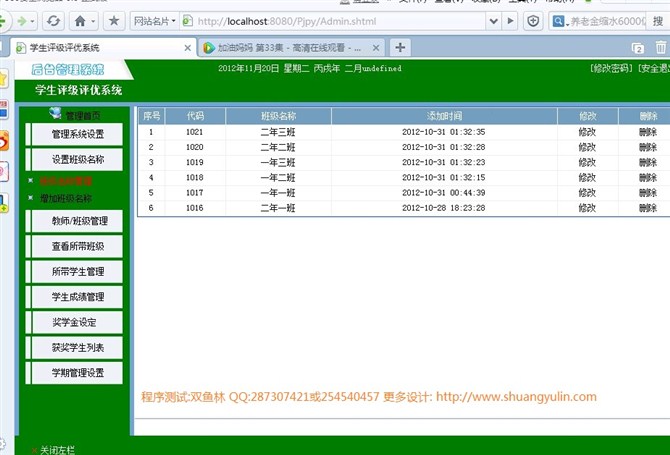Click 删除 for class code 1020
The height and width of the screenshot is (455, 670).
point(648,147)
